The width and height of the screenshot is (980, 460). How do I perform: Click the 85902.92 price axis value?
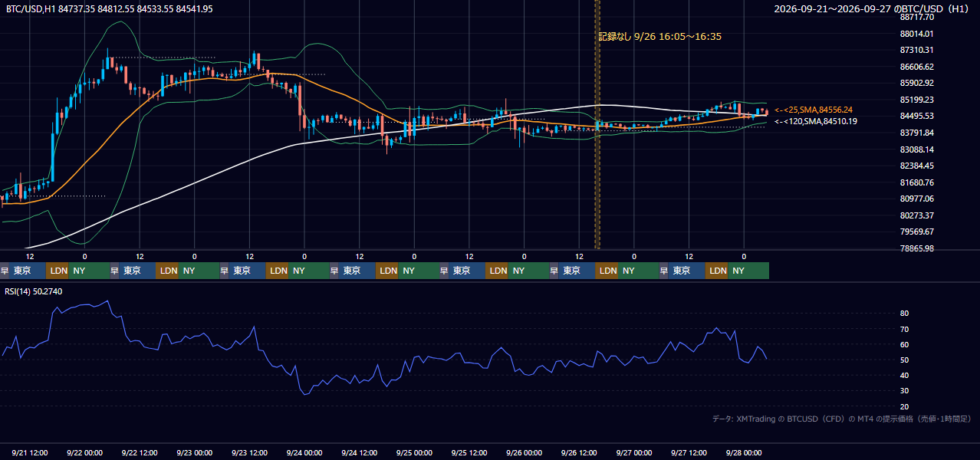(x=916, y=83)
